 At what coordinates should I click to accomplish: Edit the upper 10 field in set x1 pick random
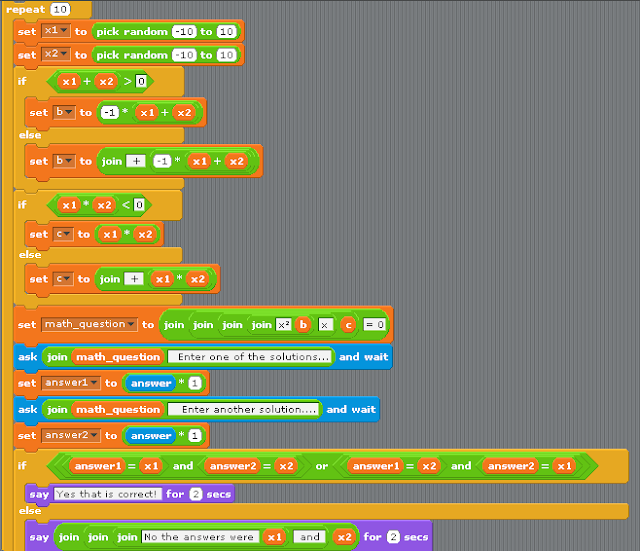click(x=227, y=31)
